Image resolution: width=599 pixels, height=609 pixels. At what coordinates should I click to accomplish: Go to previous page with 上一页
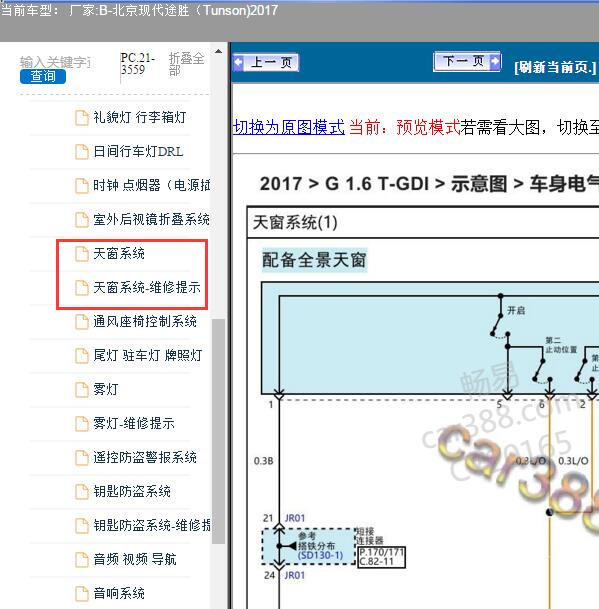(266, 63)
